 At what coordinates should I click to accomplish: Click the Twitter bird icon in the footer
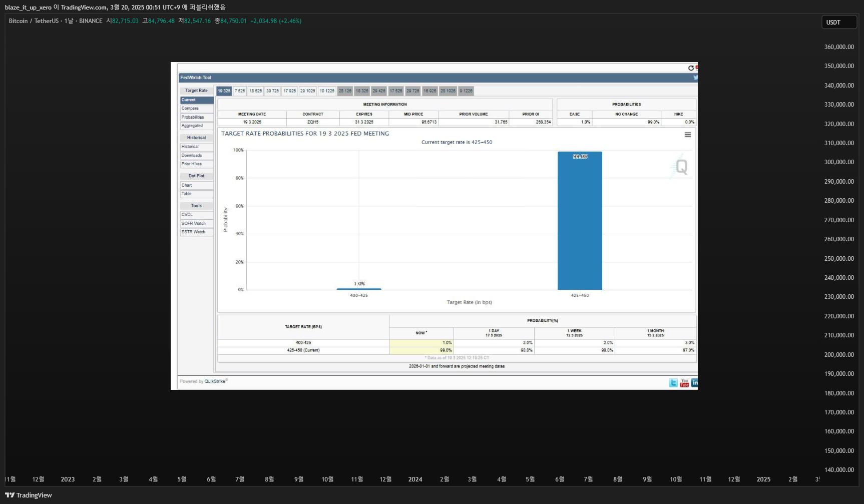click(673, 383)
